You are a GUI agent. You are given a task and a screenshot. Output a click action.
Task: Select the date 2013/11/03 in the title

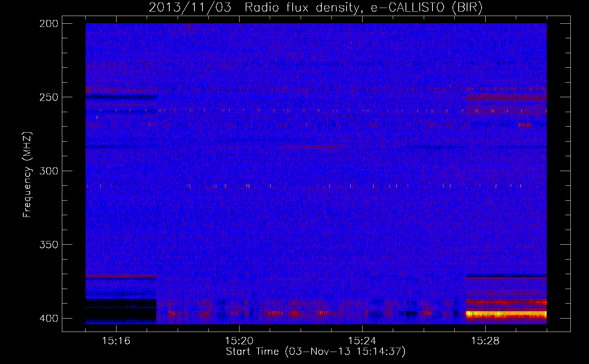tap(190, 8)
